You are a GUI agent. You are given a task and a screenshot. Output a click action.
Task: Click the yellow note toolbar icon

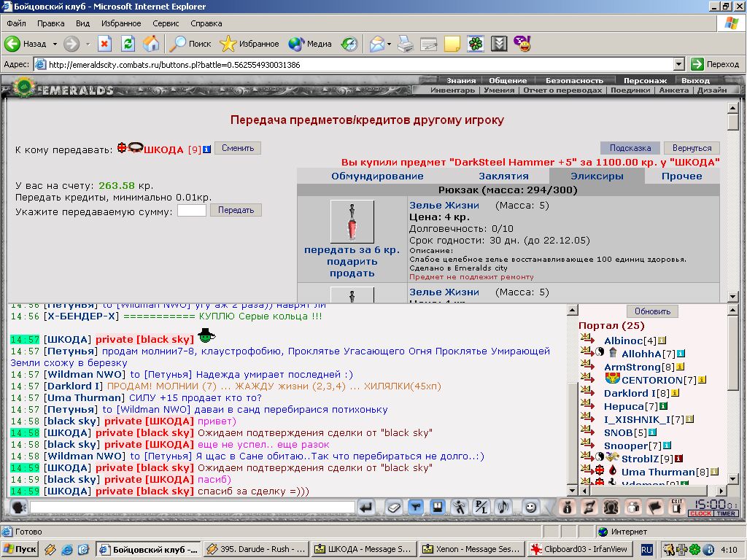click(452, 44)
